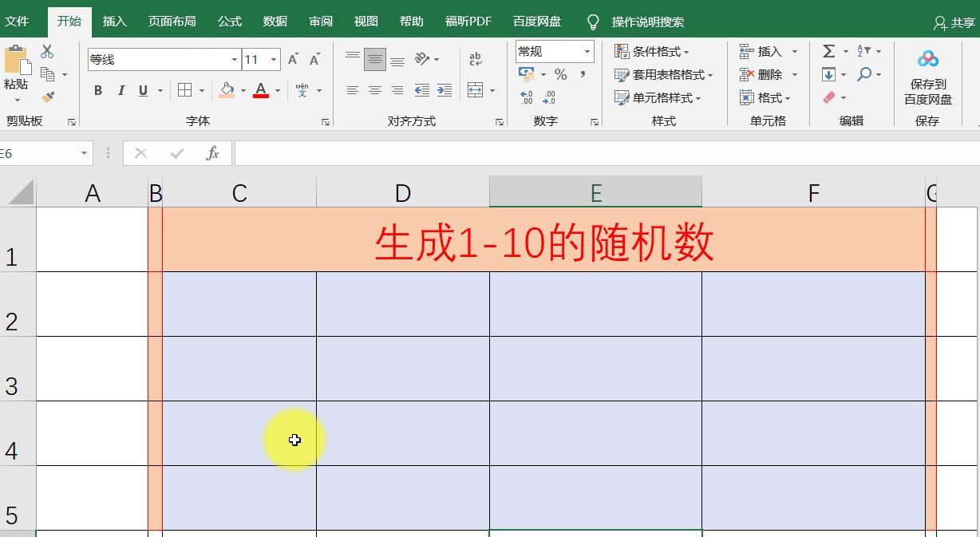Open Sort and Filter A-Z icon
The image size is (980, 537).
click(x=864, y=51)
